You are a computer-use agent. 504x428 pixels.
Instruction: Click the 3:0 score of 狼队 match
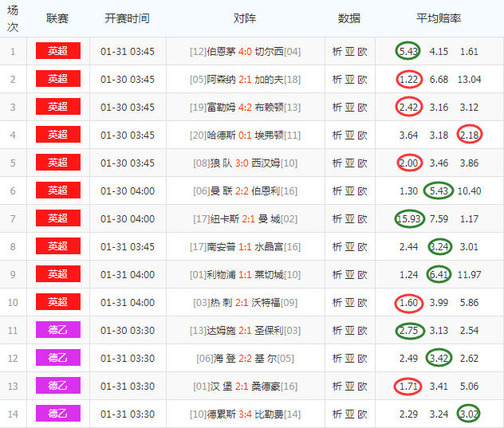tap(242, 163)
